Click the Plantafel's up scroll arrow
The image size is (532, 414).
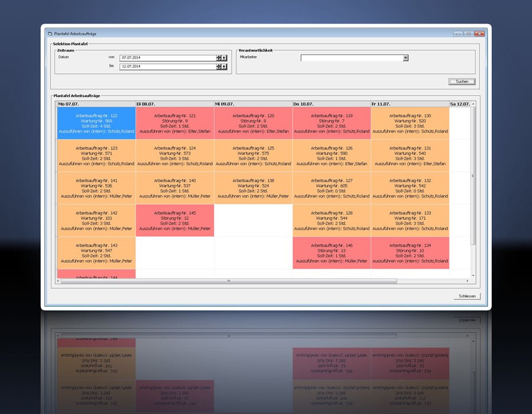click(473, 104)
